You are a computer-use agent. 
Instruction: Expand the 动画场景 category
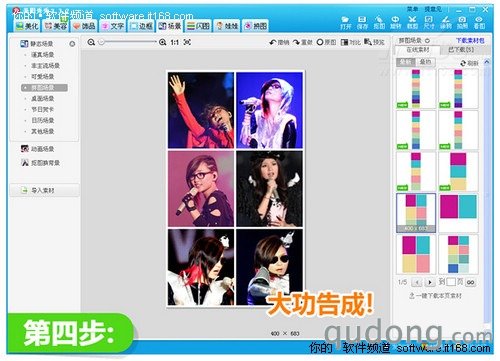42,149
